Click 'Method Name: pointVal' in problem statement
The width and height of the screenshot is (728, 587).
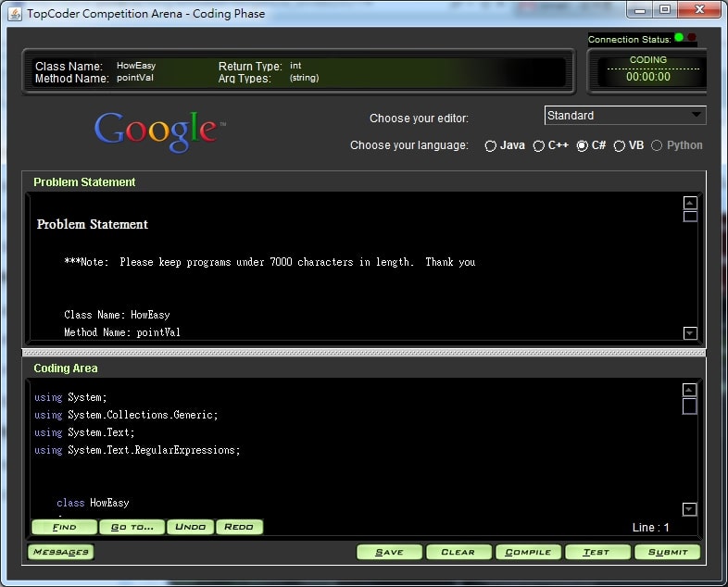pos(122,332)
